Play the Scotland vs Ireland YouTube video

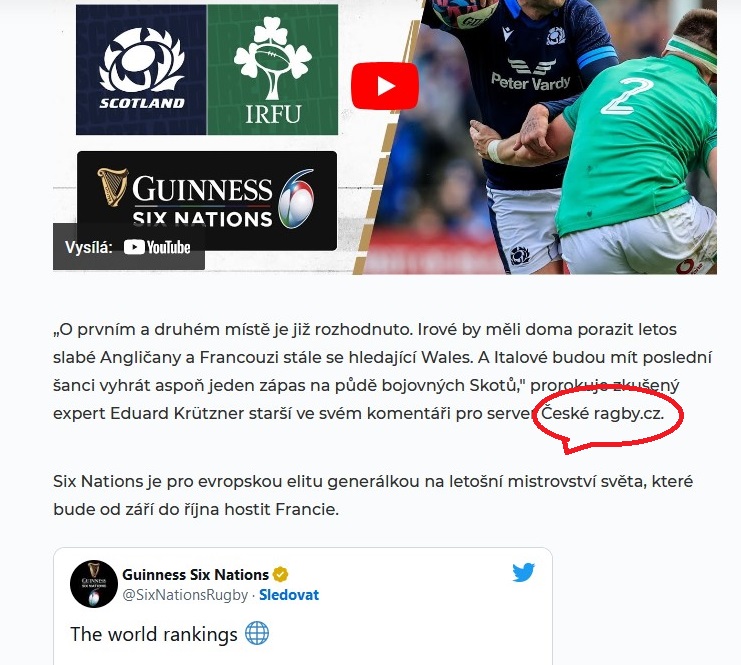click(x=385, y=86)
